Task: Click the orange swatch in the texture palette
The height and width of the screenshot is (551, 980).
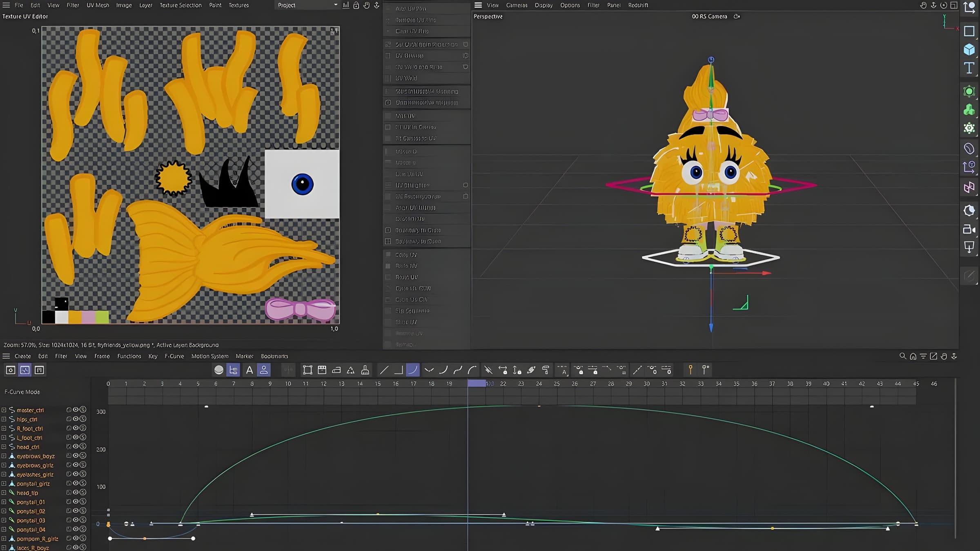Action: point(75,317)
